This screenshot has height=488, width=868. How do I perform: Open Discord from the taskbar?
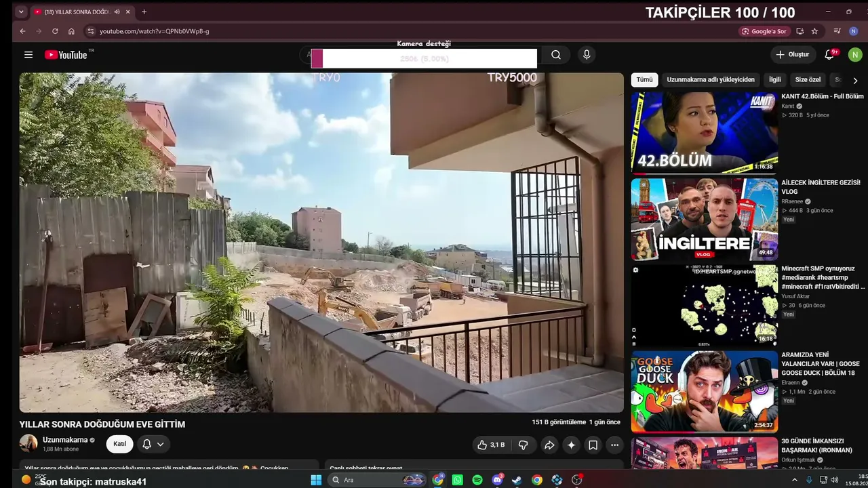pos(497,480)
